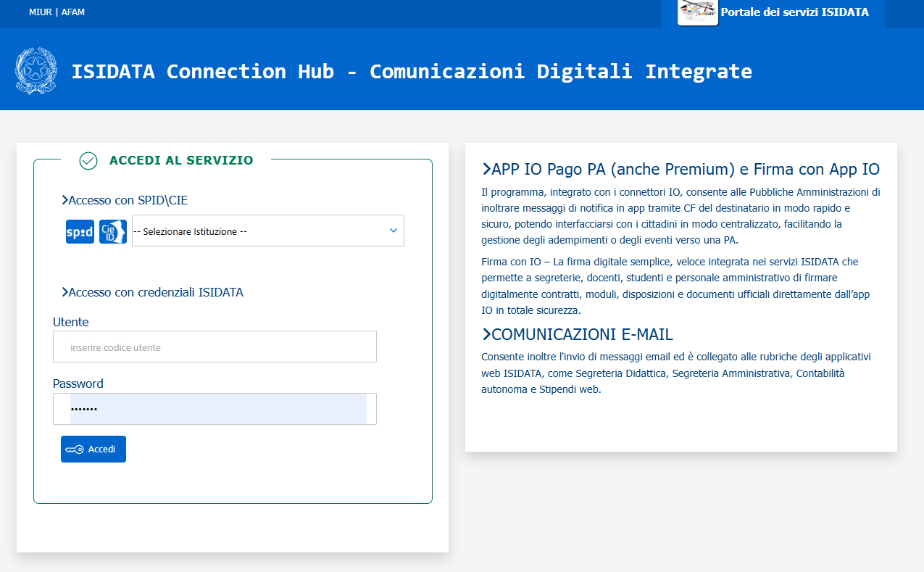
Task: Click the Italian Republic emblem in the header
Action: pos(36,71)
